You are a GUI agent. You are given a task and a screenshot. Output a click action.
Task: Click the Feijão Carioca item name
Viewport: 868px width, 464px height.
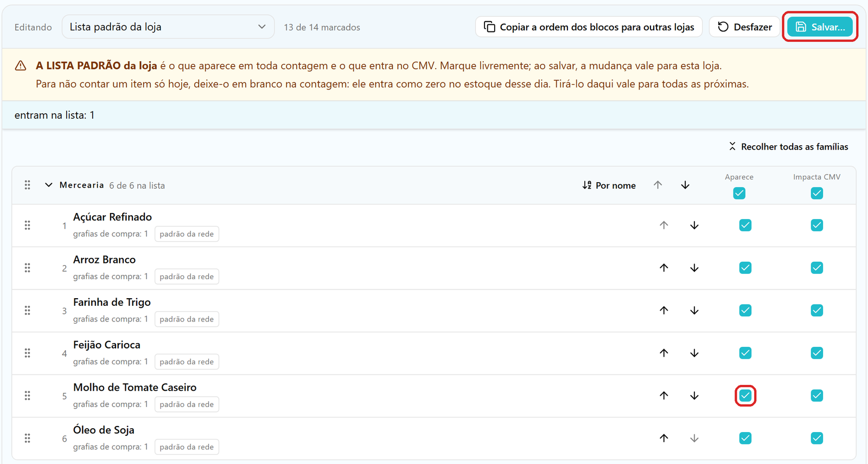[x=107, y=345]
